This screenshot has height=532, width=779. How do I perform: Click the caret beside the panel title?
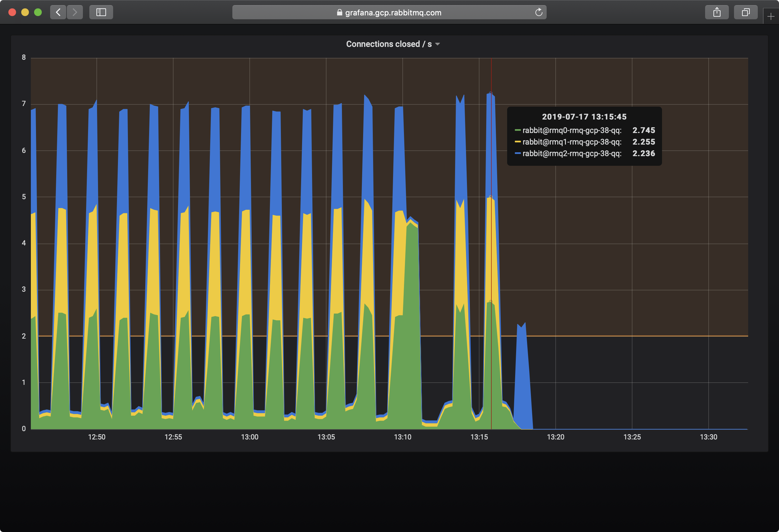click(x=437, y=44)
